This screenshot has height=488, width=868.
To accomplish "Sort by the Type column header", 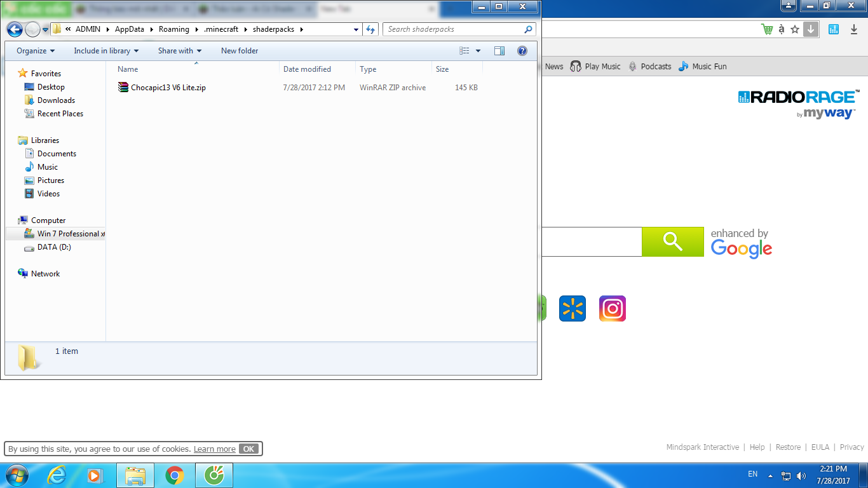I will click(x=393, y=69).
